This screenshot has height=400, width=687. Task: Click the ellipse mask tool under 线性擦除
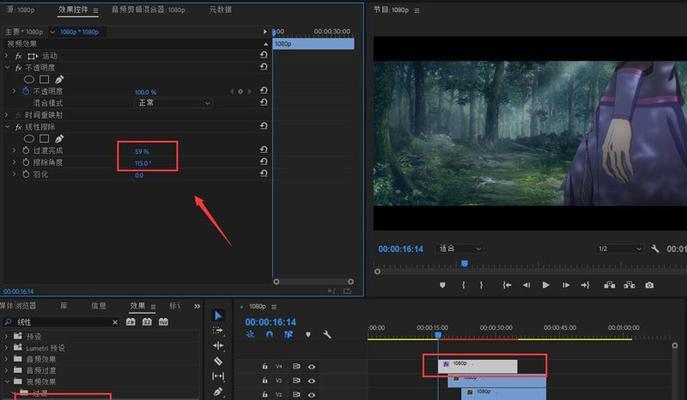(29, 138)
